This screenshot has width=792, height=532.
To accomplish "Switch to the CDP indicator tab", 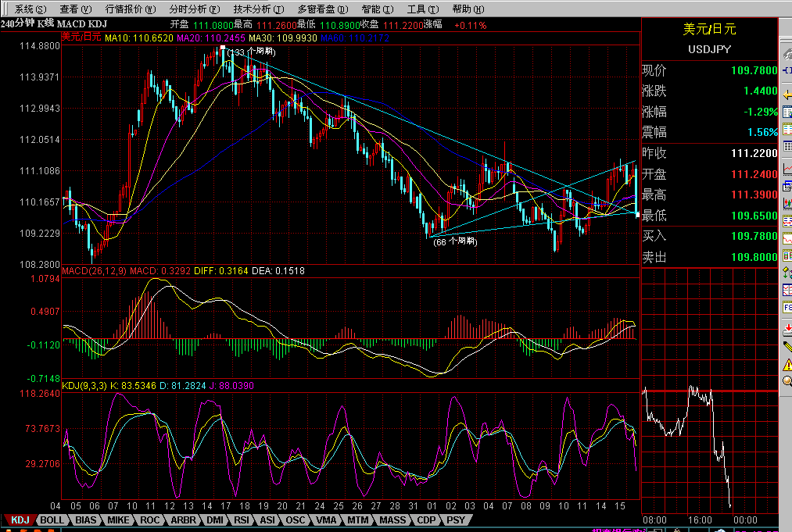I will coord(426,520).
